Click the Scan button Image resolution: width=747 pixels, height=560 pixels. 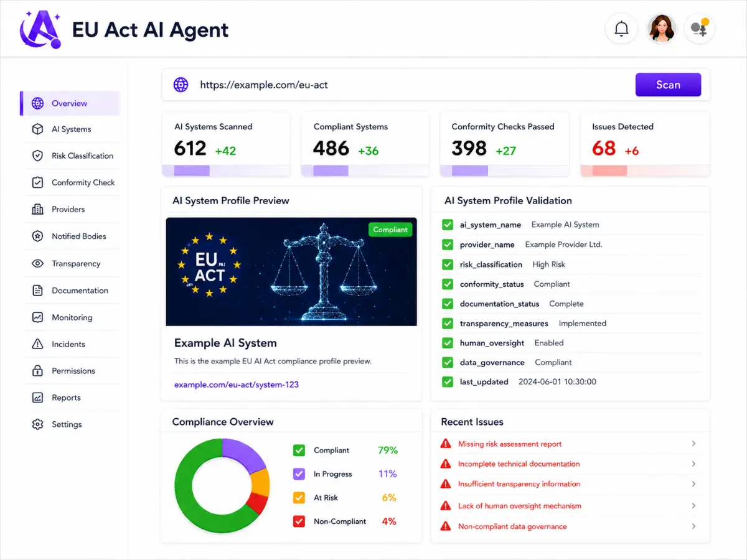pos(668,85)
